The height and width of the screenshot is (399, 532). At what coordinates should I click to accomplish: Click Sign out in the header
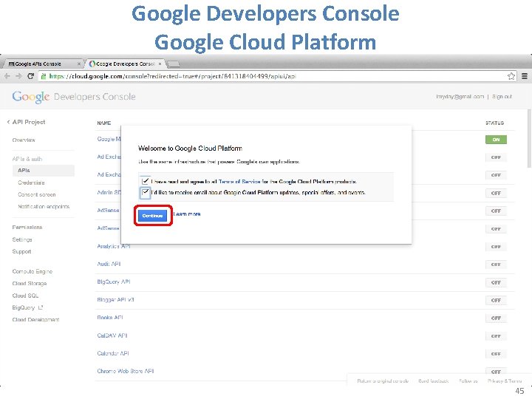pyautogui.click(x=502, y=97)
